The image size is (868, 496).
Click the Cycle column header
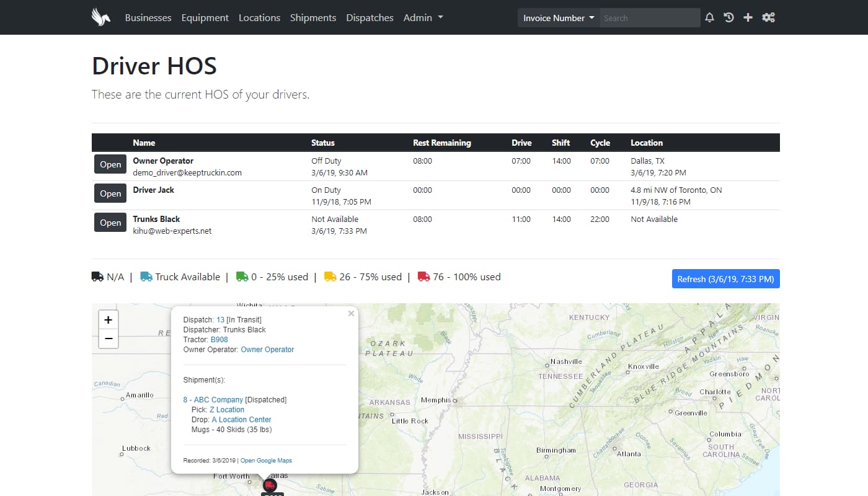(x=600, y=143)
